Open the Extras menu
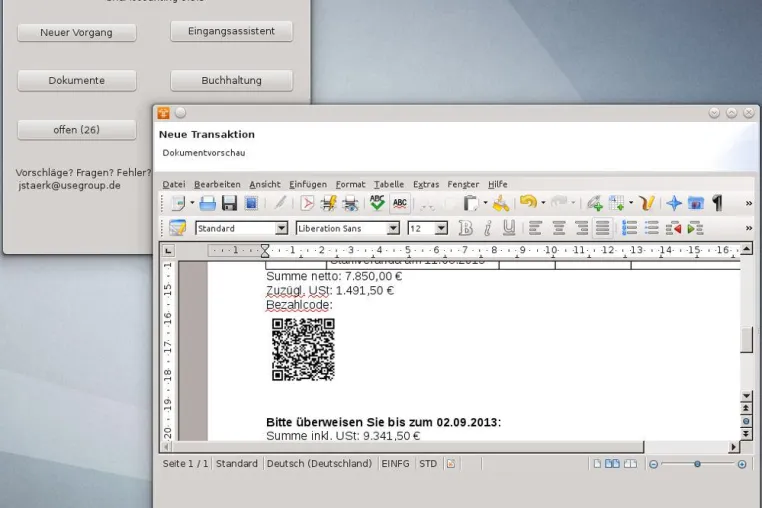Screen dimensions: 762x508 pos(426,184)
